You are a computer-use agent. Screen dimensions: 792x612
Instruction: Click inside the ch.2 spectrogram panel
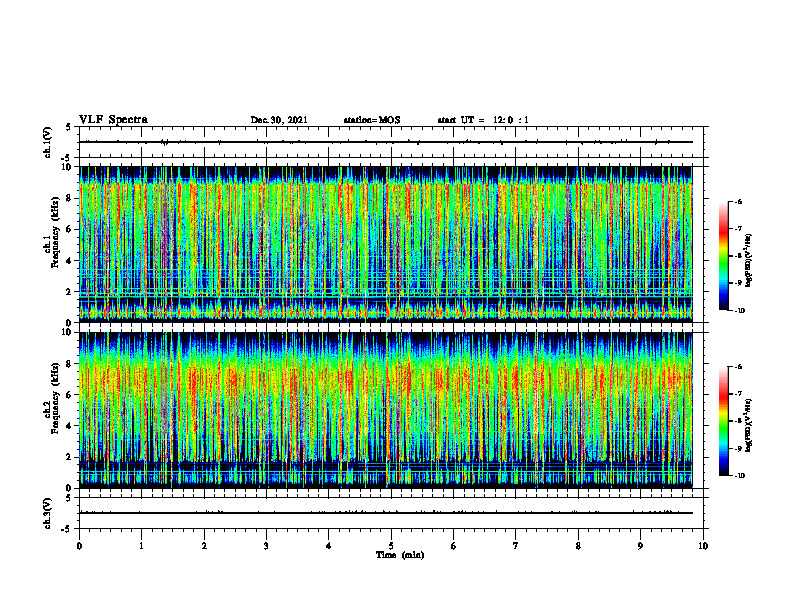pyautogui.click(x=386, y=410)
